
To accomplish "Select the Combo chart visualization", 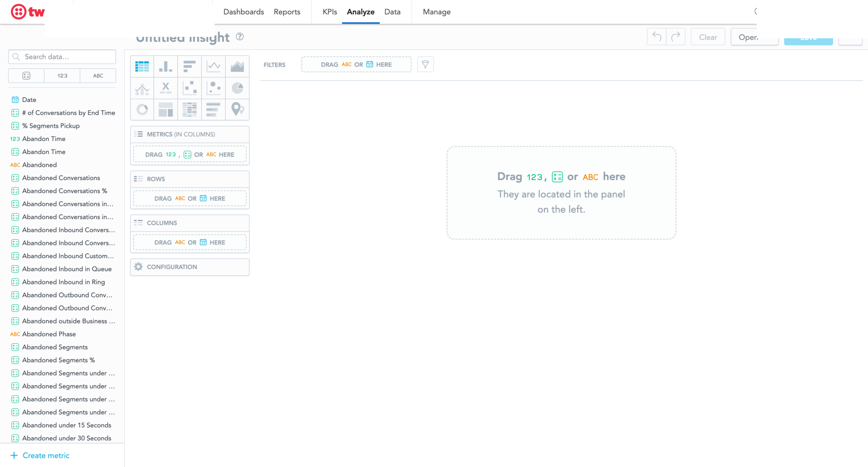I will pos(142,88).
